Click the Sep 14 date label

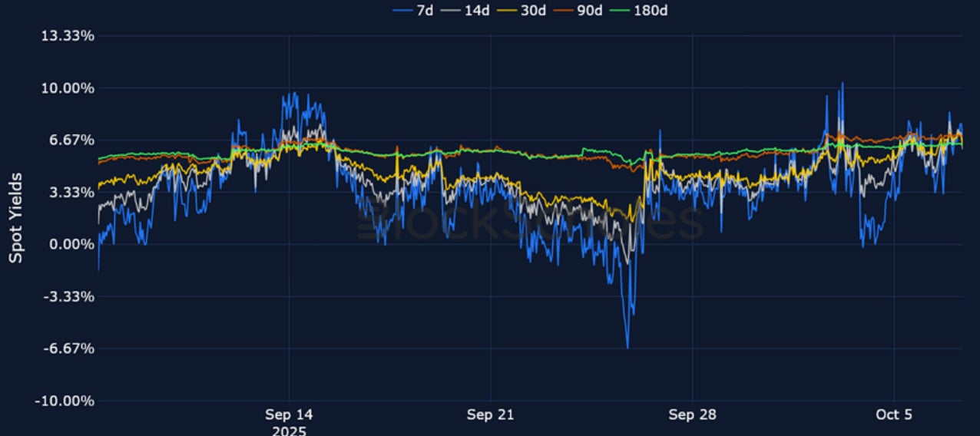pyautogui.click(x=289, y=415)
